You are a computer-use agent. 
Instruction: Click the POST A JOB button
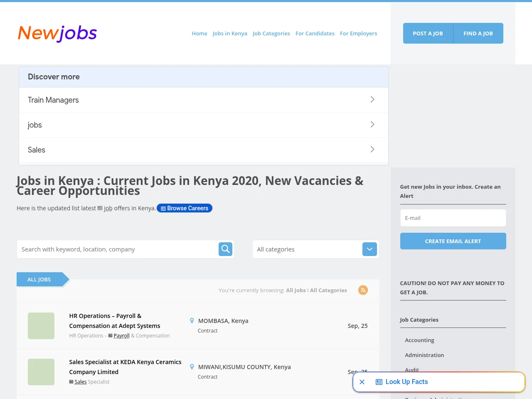(x=428, y=33)
